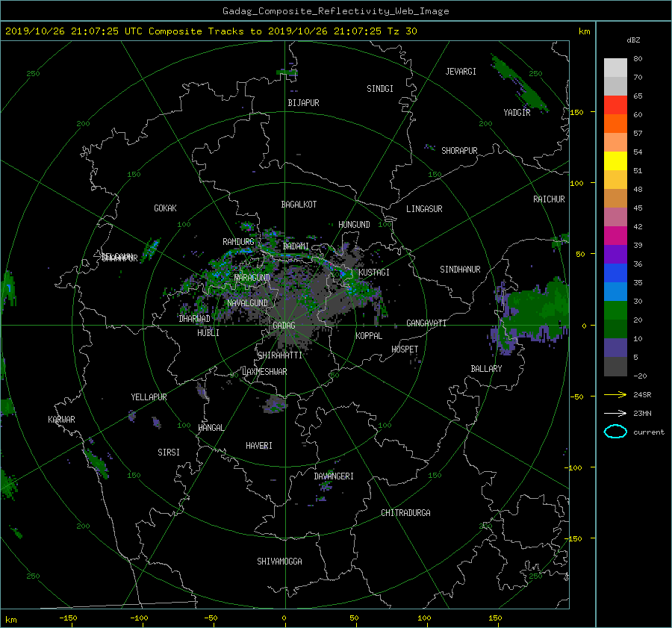Click the CHITRADURGA city label
This screenshot has height=628, width=672.
tap(405, 513)
